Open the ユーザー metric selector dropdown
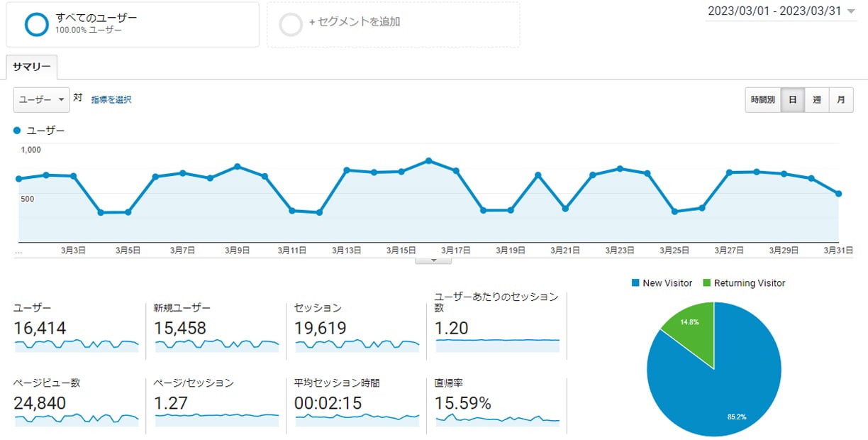This screenshot has width=868, height=440. 40,99
